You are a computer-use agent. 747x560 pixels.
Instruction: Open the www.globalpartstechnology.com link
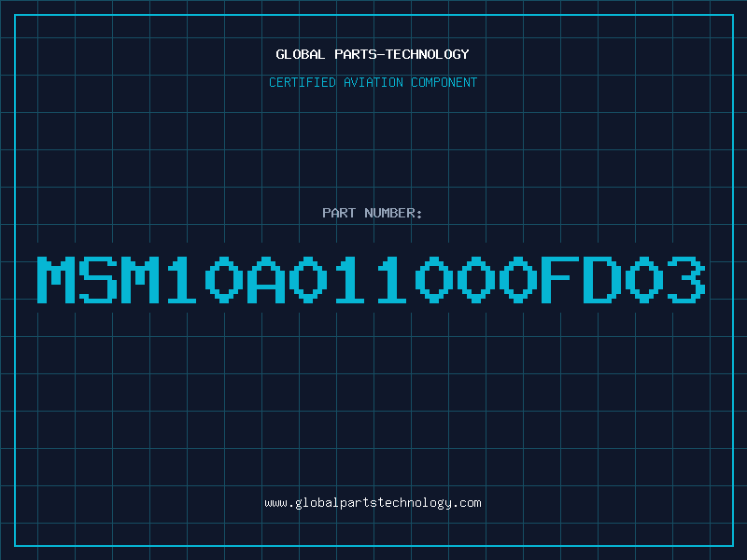coord(373,503)
